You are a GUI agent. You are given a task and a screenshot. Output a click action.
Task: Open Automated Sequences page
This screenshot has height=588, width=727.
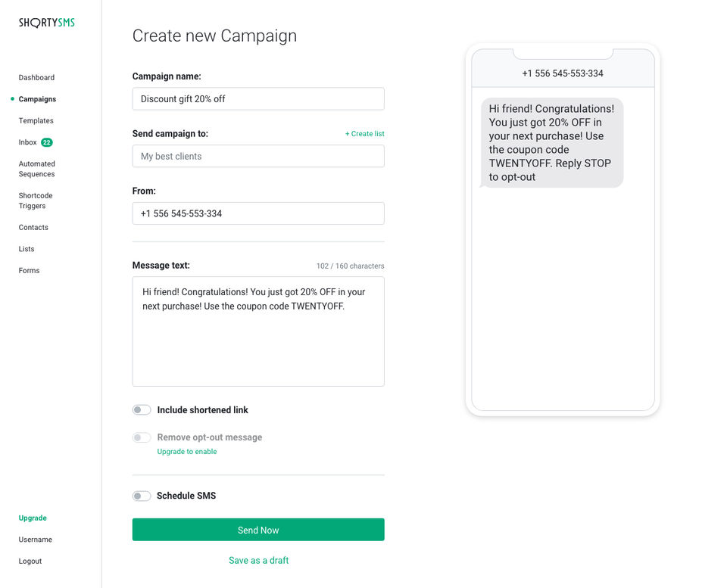[x=36, y=169]
